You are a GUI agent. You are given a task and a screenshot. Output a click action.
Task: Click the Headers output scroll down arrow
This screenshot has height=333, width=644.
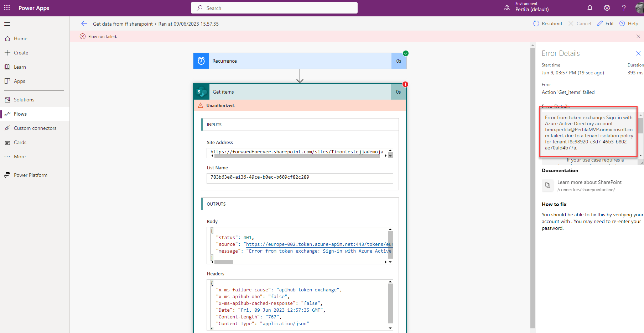390,328
